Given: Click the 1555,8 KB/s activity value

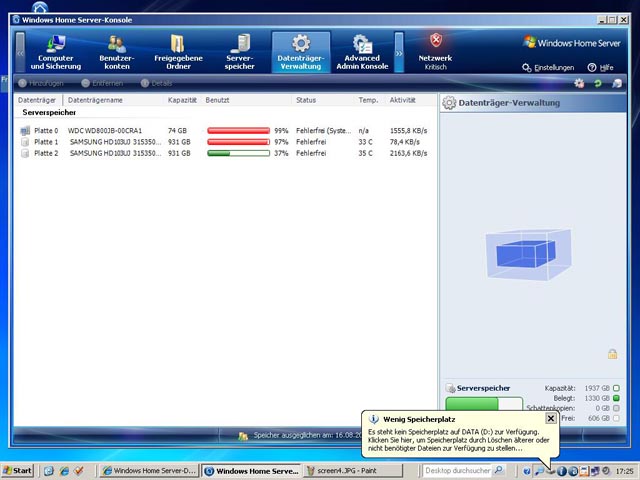Looking at the screenshot, I should click(409, 131).
